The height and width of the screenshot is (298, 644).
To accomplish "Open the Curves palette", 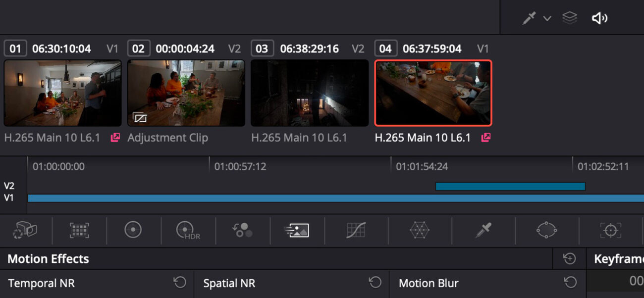I will coord(356,230).
